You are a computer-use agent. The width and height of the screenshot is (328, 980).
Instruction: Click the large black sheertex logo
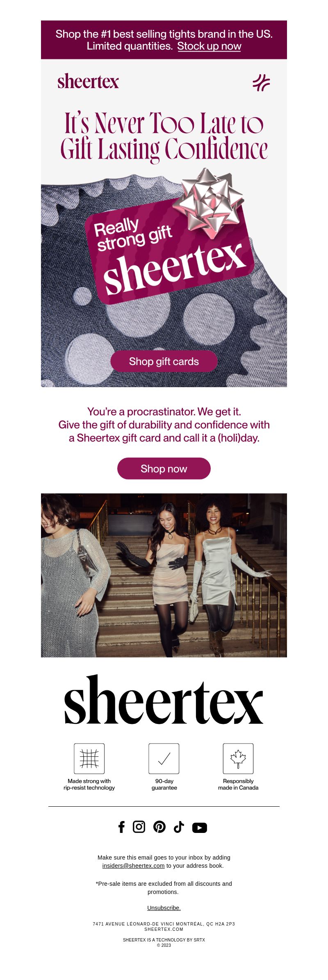pyautogui.click(x=164, y=700)
